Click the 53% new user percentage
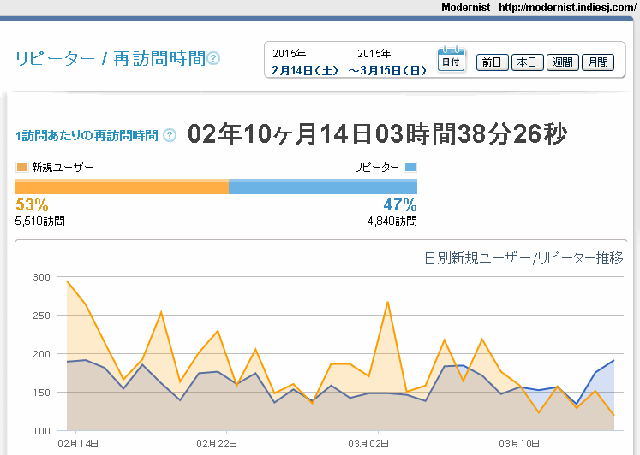 (x=32, y=204)
